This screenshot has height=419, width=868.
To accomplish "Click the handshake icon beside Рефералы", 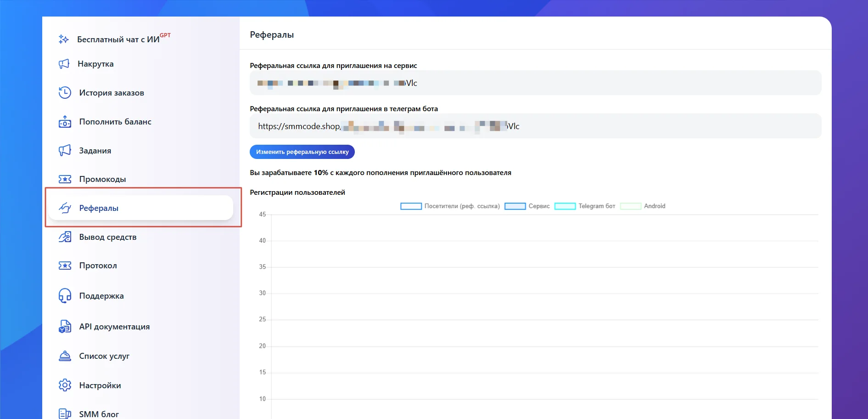I will [x=65, y=208].
